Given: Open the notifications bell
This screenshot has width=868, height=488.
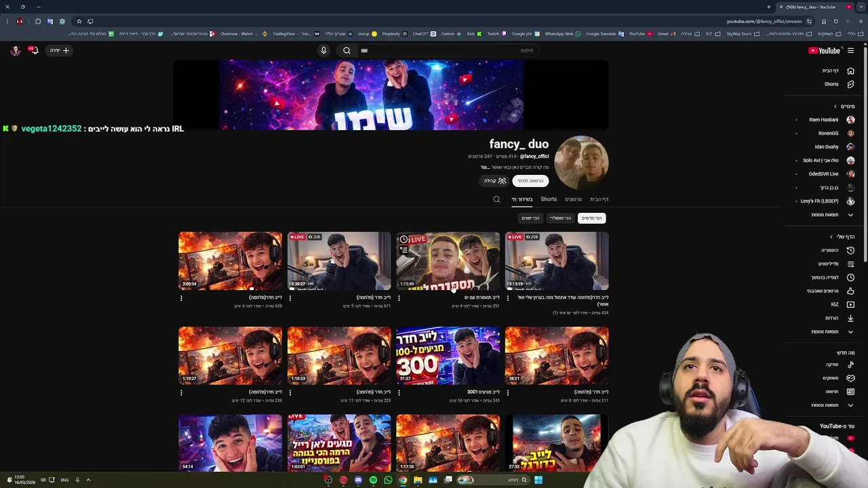Looking at the screenshot, I should 33,50.
